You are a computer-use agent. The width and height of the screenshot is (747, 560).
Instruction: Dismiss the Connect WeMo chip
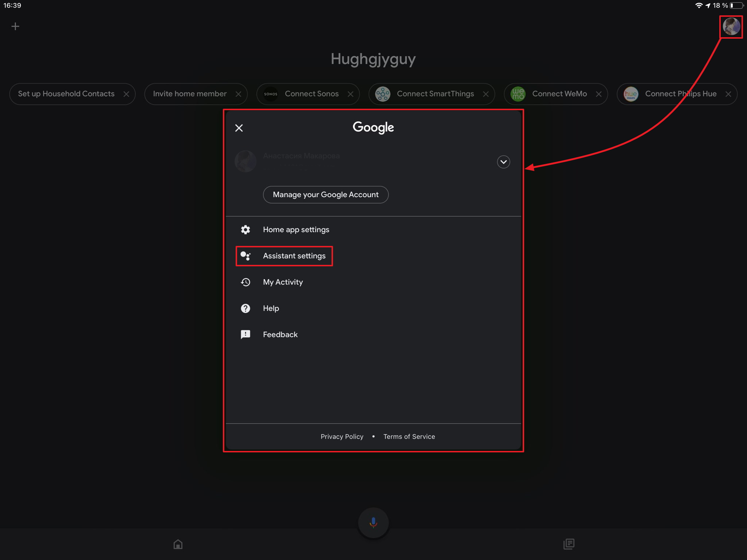[x=599, y=94]
